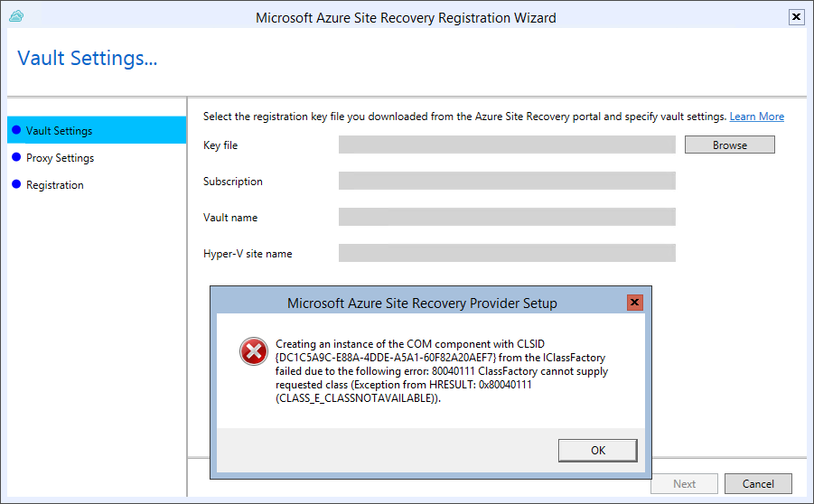Dismiss the error with OK
Screen dimensions: 814x504
[x=597, y=450]
